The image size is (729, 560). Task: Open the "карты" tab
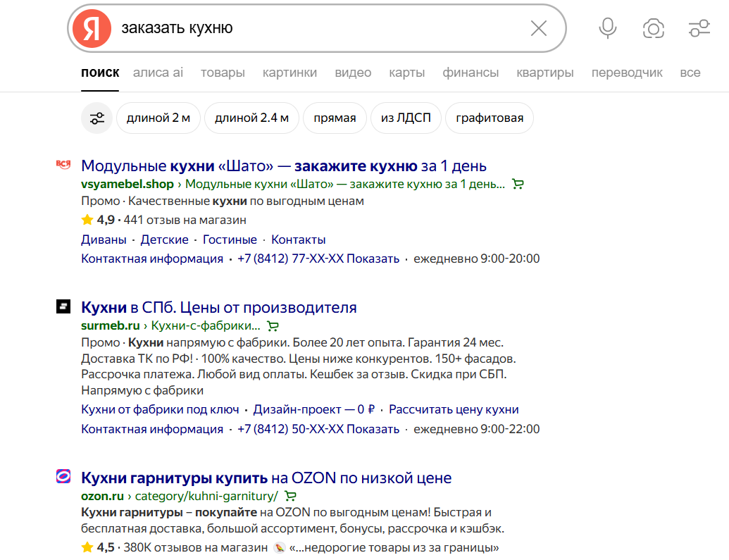(407, 73)
